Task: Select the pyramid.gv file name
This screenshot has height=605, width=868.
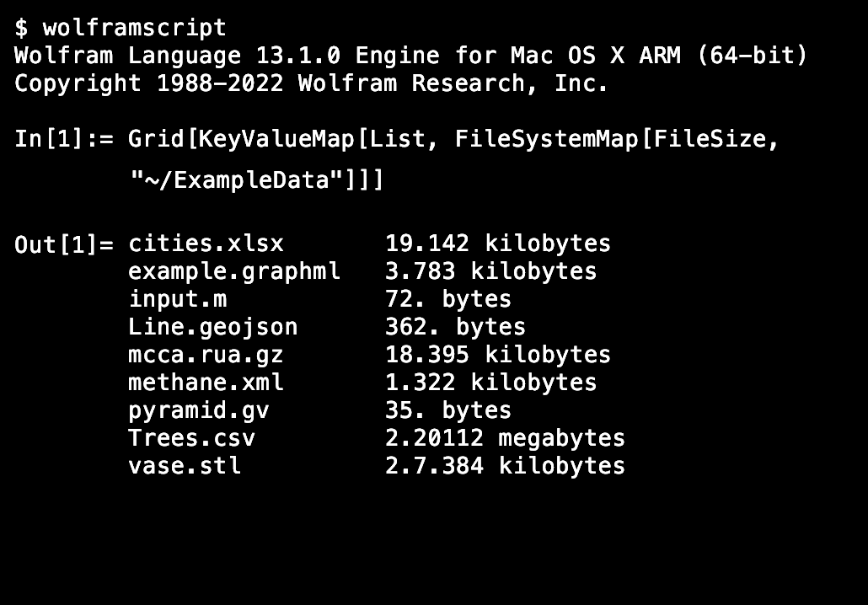Action: (x=199, y=410)
